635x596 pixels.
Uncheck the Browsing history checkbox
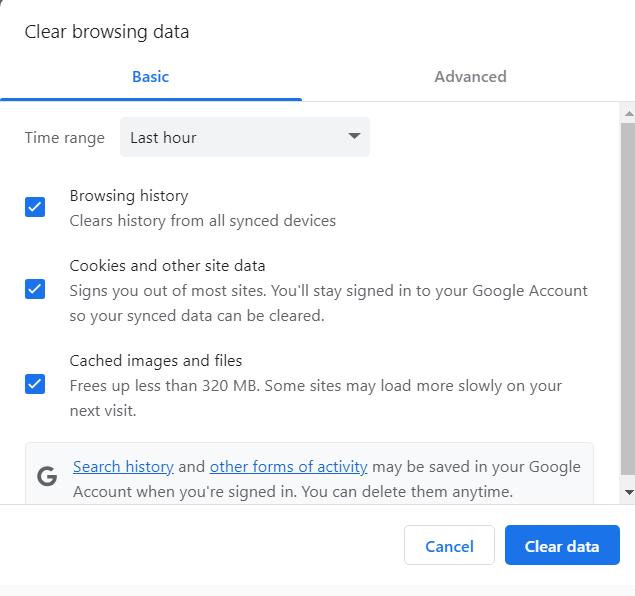35,207
